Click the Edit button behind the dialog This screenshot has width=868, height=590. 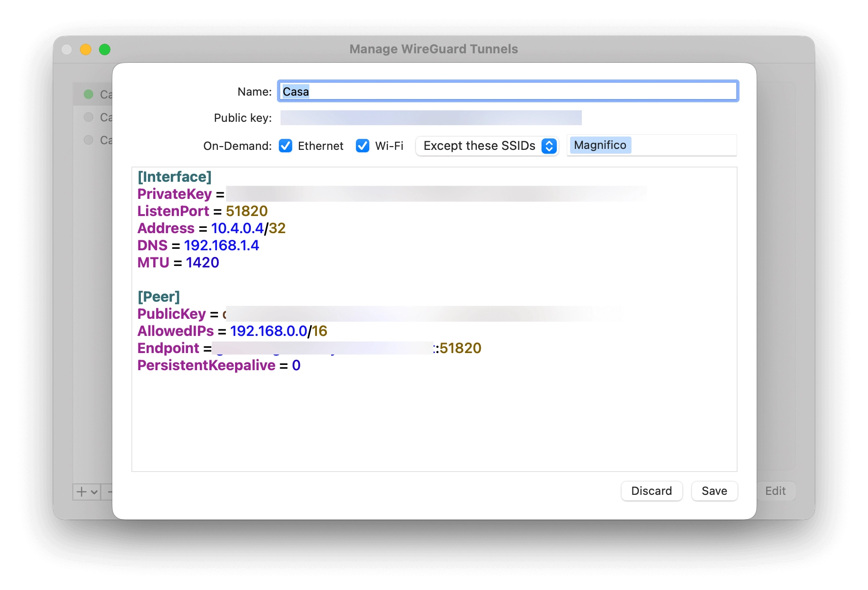[x=775, y=491]
